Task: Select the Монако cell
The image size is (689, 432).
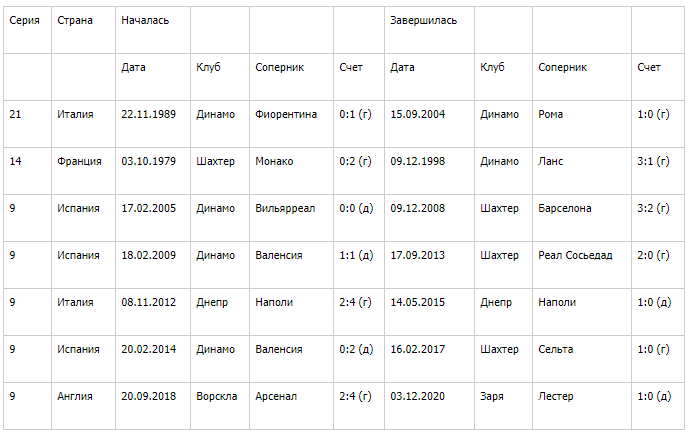Action: click(x=274, y=161)
